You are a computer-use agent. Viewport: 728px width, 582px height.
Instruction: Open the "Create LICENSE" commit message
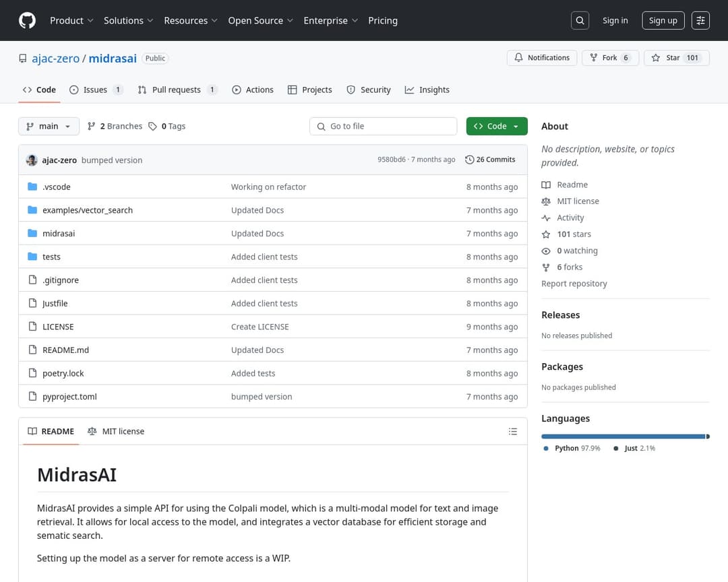click(260, 327)
